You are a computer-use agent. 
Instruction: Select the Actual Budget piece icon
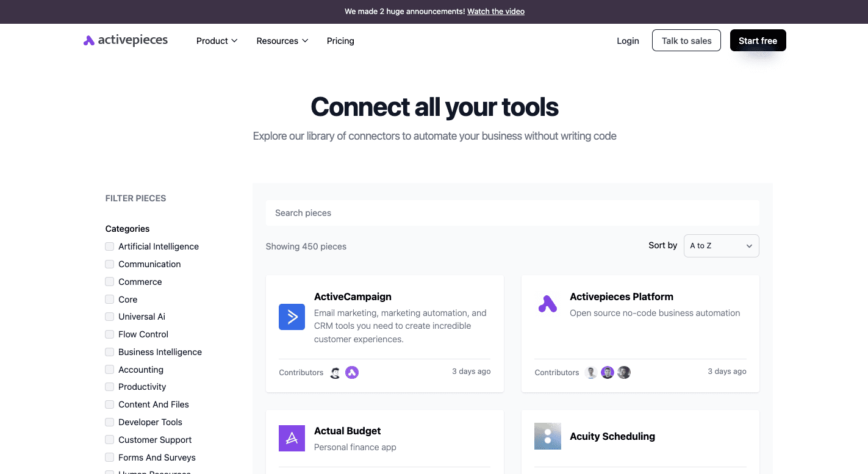point(292,438)
